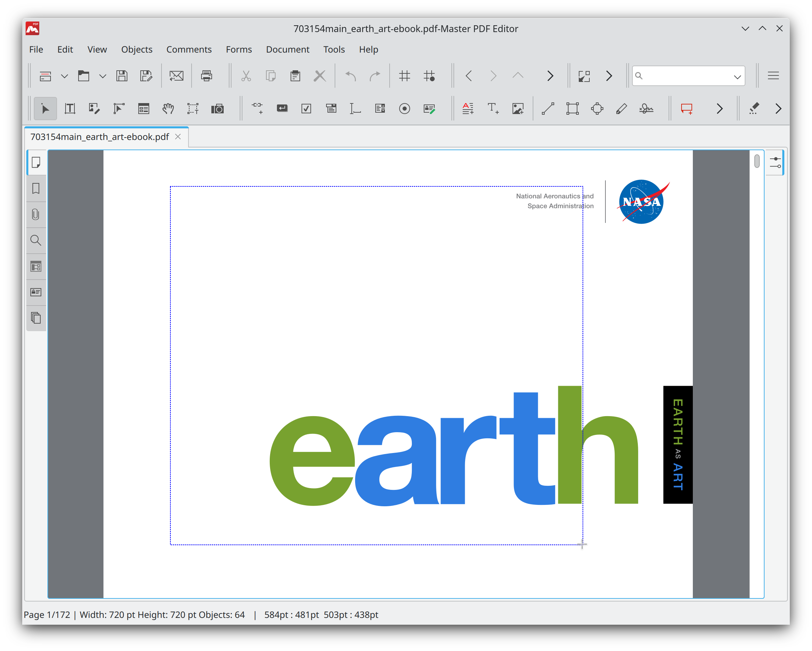
Task: Open the Tools menu
Action: 334,49
